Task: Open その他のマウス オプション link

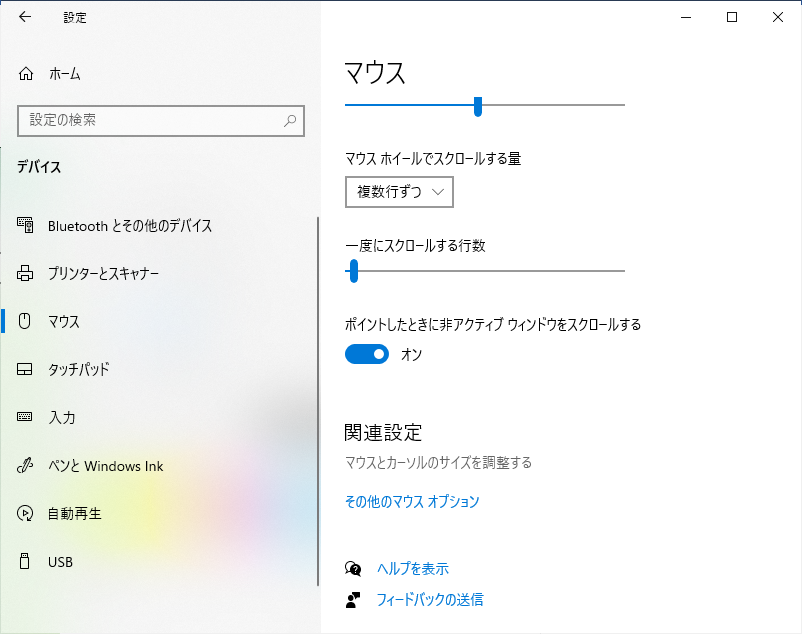Action: 412,502
